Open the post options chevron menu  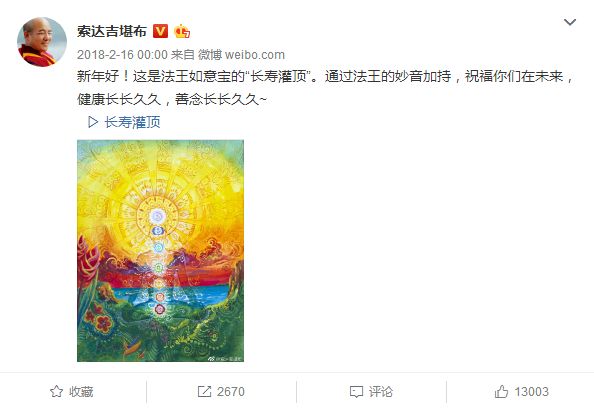pos(570,22)
